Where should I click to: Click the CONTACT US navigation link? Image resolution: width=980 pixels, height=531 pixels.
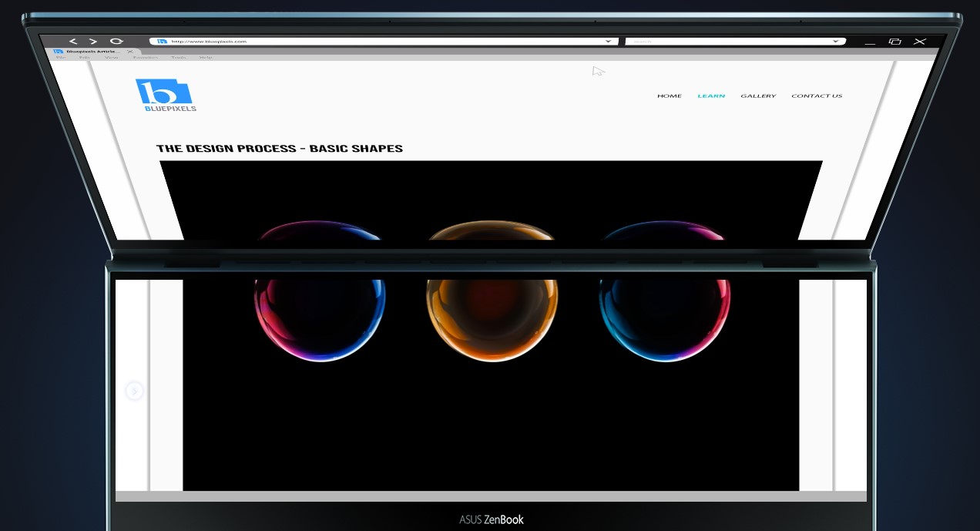coord(817,96)
